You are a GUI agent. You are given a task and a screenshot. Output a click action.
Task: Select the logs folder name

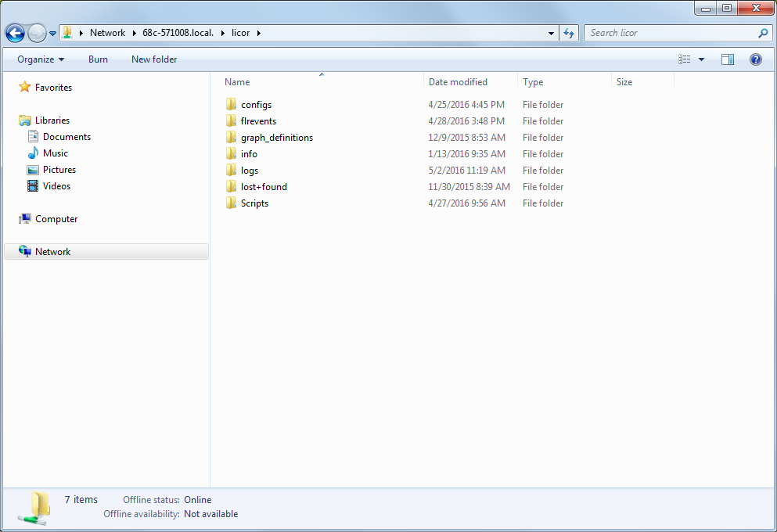click(250, 171)
